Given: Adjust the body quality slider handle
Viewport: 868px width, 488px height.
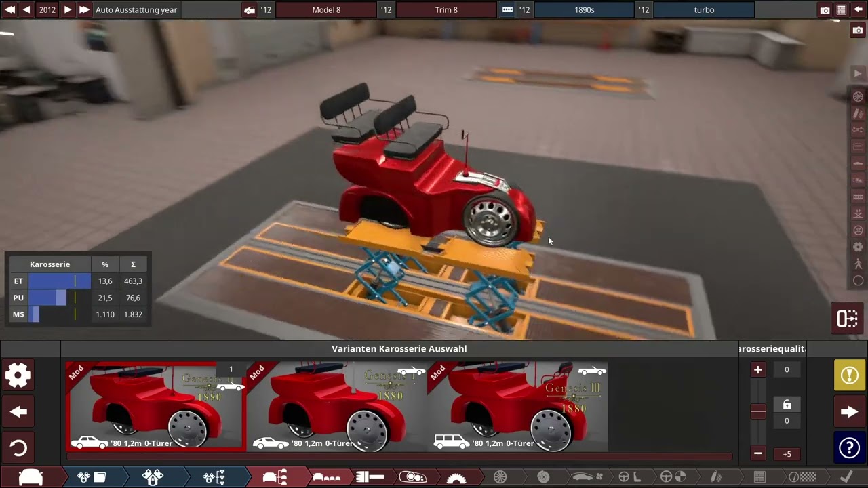Looking at the screenshot, I should 758,411.
